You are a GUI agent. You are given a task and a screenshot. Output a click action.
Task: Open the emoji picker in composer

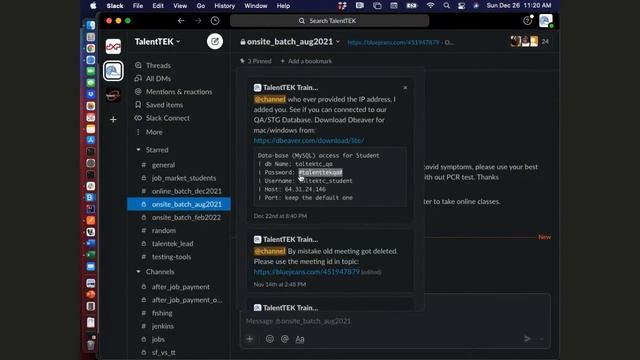(270, 339)
